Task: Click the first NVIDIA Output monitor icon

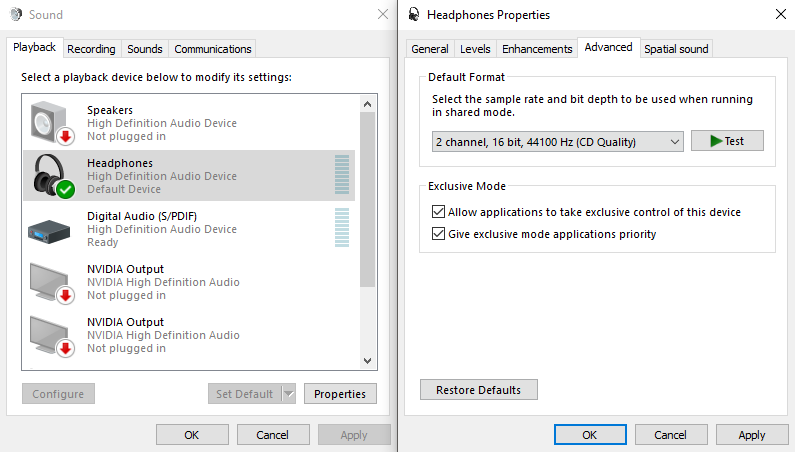Action: pos(52,283)
